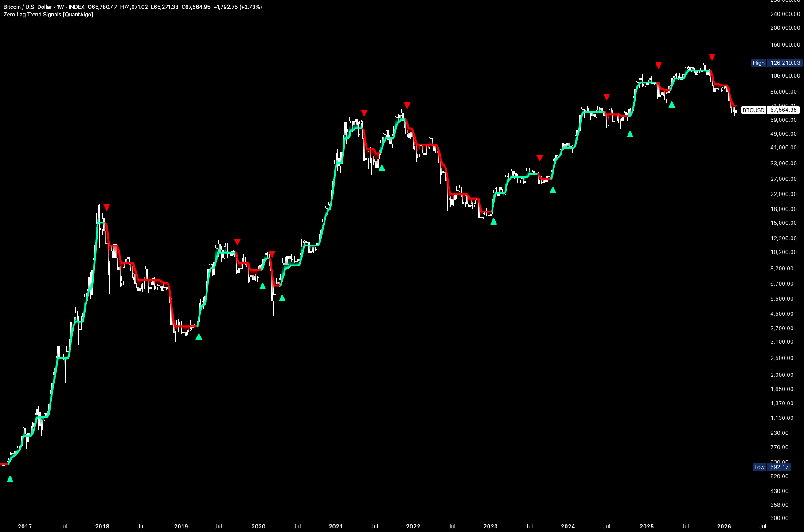Click the 2022 label on the time axis
This screenshot has width=804, height=532.
pyautogui.click(x=413, y=527)
